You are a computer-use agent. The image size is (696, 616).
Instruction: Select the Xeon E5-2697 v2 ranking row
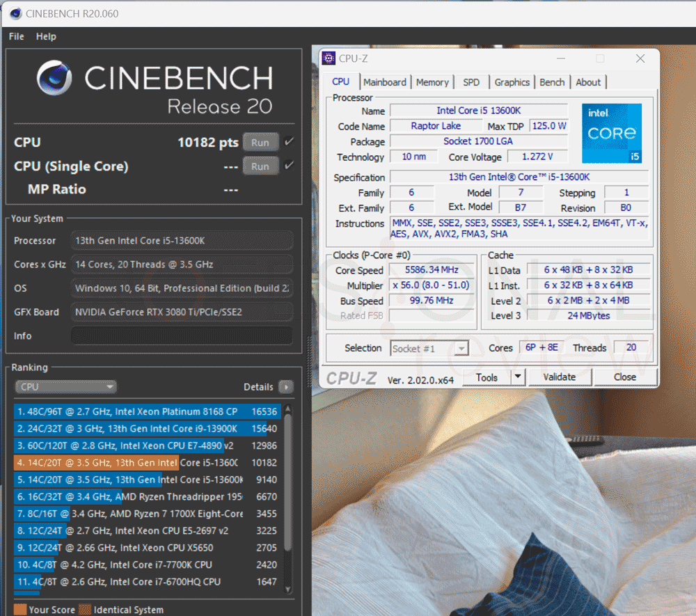click(x=148, y=531)
